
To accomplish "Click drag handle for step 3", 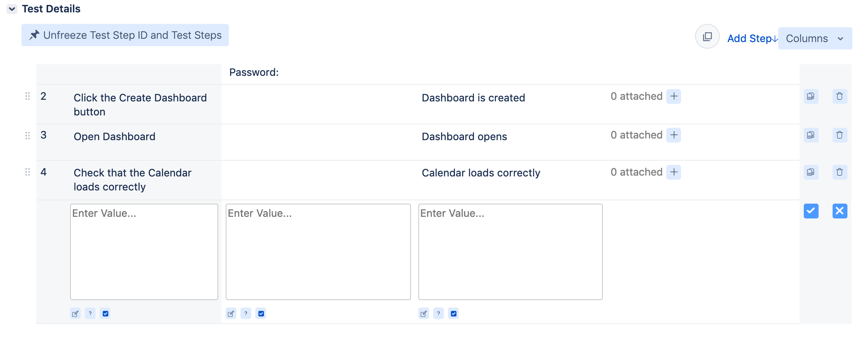I will coord(28,136).
